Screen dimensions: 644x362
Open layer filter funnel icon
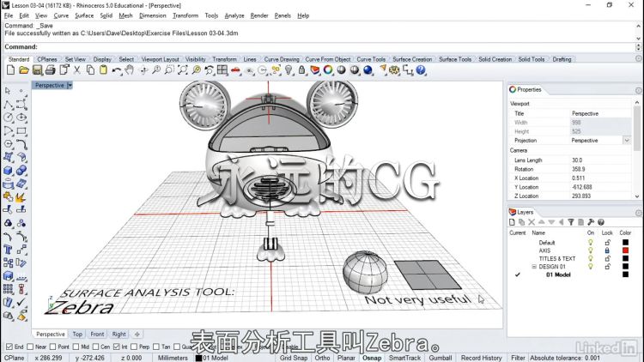[571, 222]
